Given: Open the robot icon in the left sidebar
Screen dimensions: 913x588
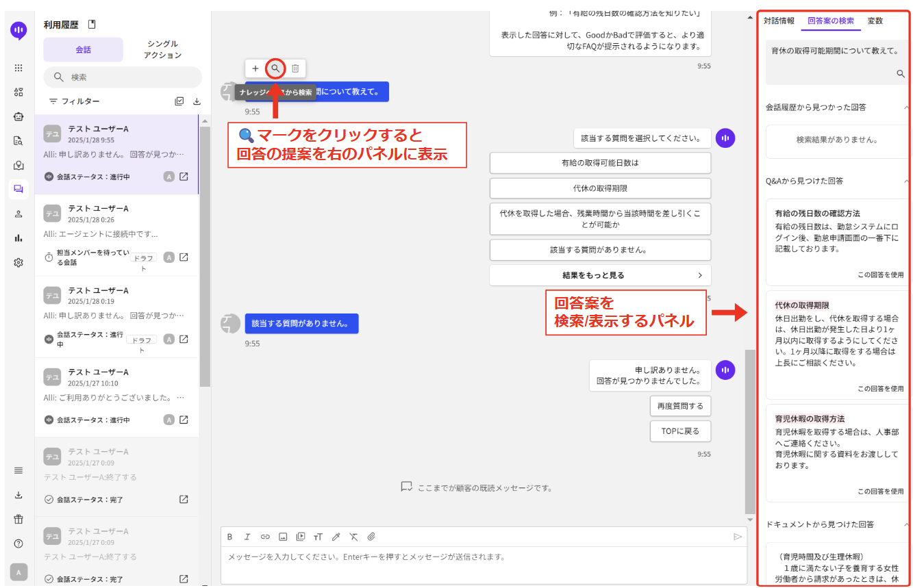Looking at the screenshot, I should click(18, 116).
